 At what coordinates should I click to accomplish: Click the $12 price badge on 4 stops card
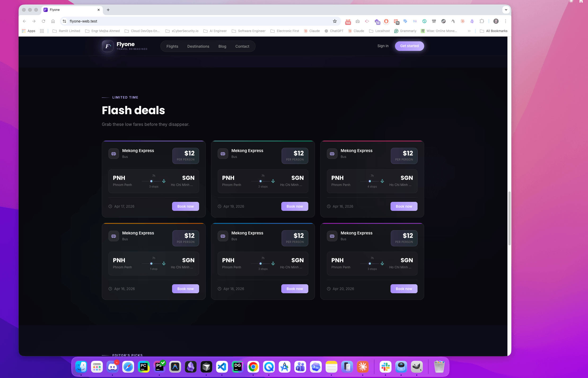pos(404,156)
